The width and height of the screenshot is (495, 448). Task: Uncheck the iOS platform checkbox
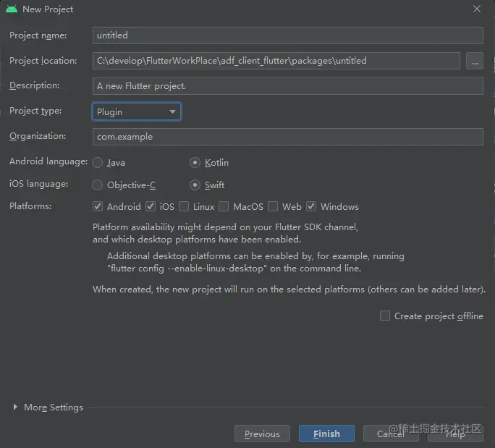[x=151, y=206]
